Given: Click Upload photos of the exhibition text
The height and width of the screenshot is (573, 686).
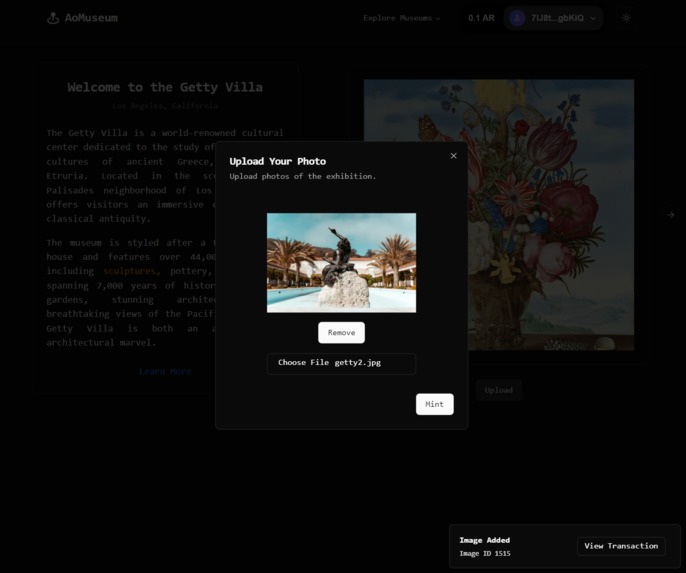Looking at the screenshot, I should (x=303, y=176).
